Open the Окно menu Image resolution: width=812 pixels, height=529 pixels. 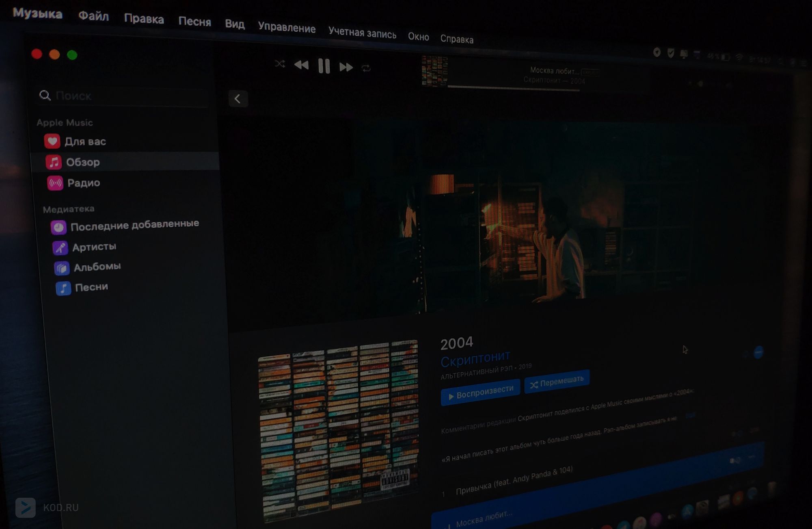(418, 37)
